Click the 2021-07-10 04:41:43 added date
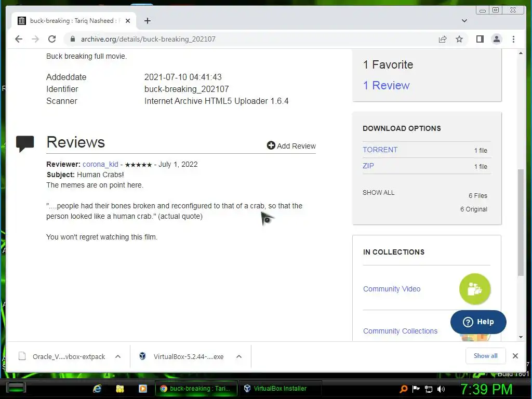The height and width of the screenshot is (399, 532). (x=183, y=77)
